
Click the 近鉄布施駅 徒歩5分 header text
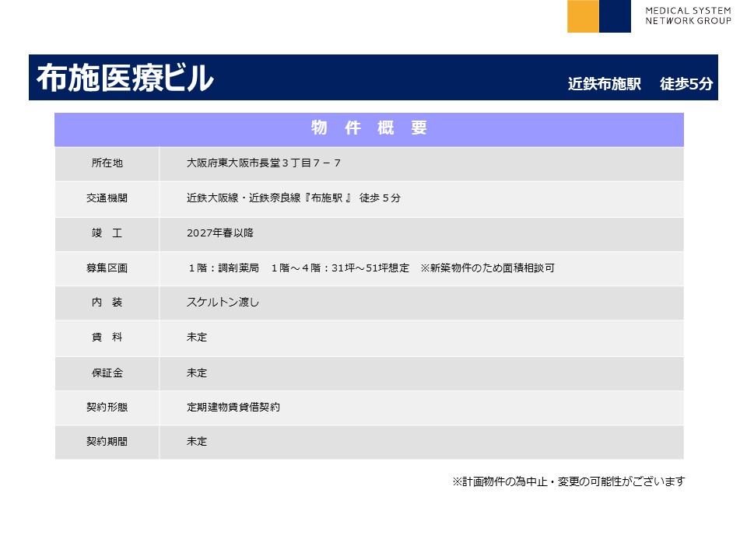[640, 84]
